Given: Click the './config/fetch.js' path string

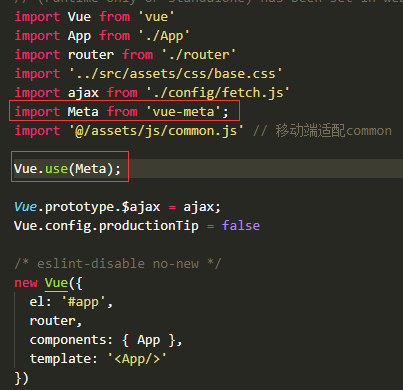Looking at the screenshot, I should 218,93.
